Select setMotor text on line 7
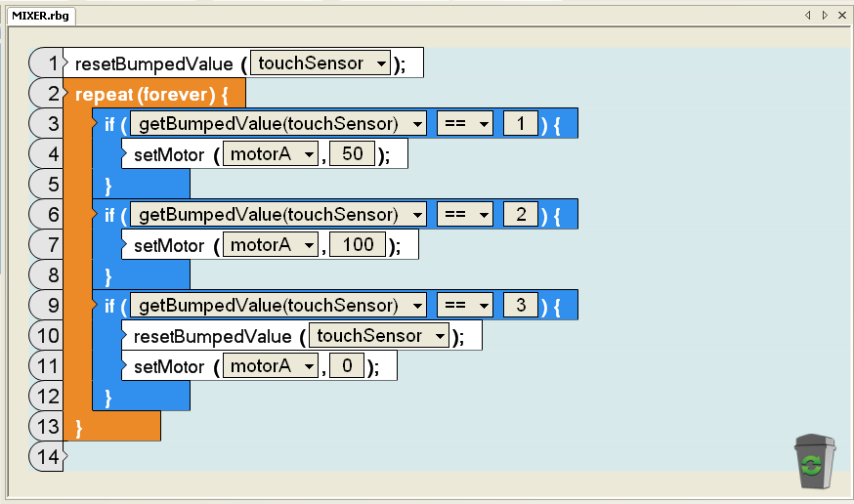The width and height of the screenshot is (854, 504). 169,246
